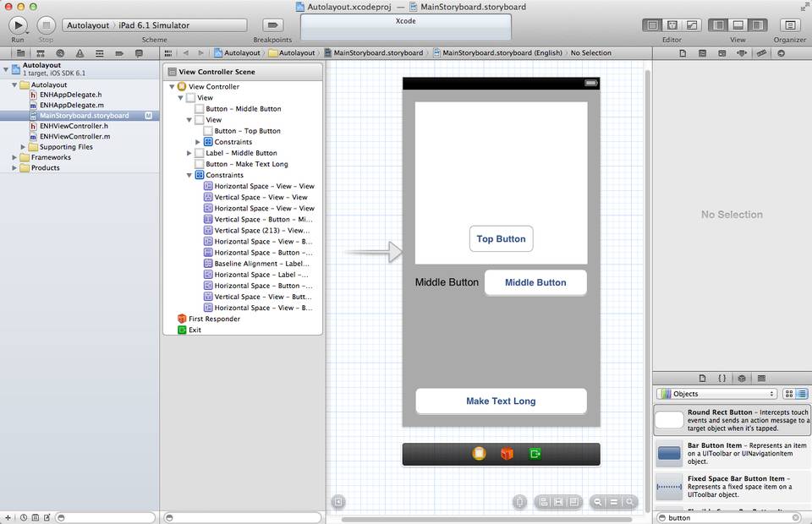Click the Top Button on canvas
The image size is (812, 524).
tap(501, 239)
